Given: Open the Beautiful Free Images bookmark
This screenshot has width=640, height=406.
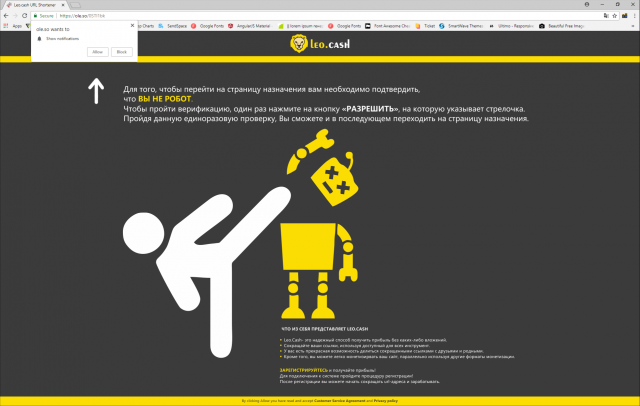Looking at the screenshot, I should tap(562, 26).
